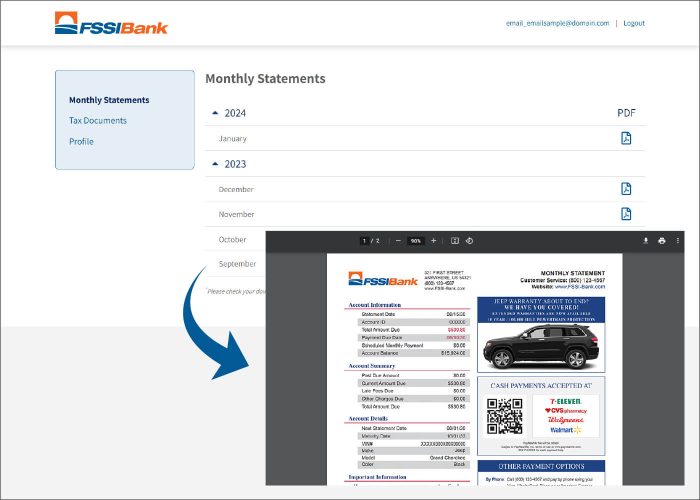Click the Next Statement Date row in PDF
700x500 pixels.
413,428
